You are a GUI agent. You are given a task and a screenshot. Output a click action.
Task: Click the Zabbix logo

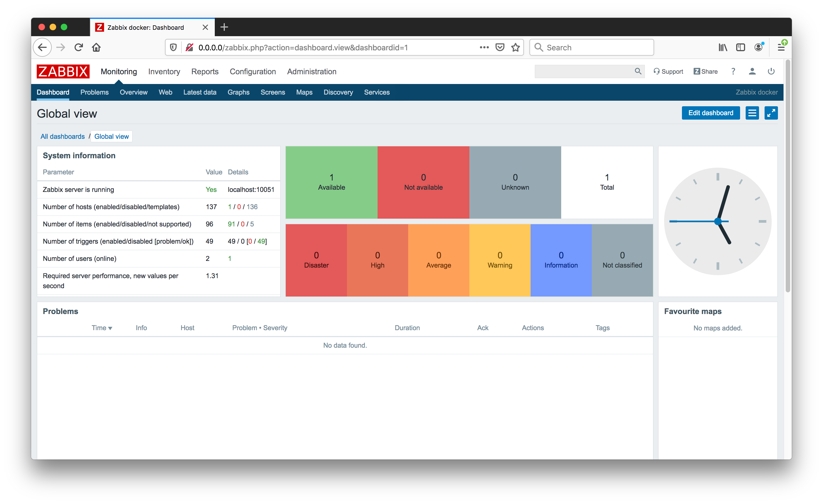pyautogui.click(x=63, y=71)
